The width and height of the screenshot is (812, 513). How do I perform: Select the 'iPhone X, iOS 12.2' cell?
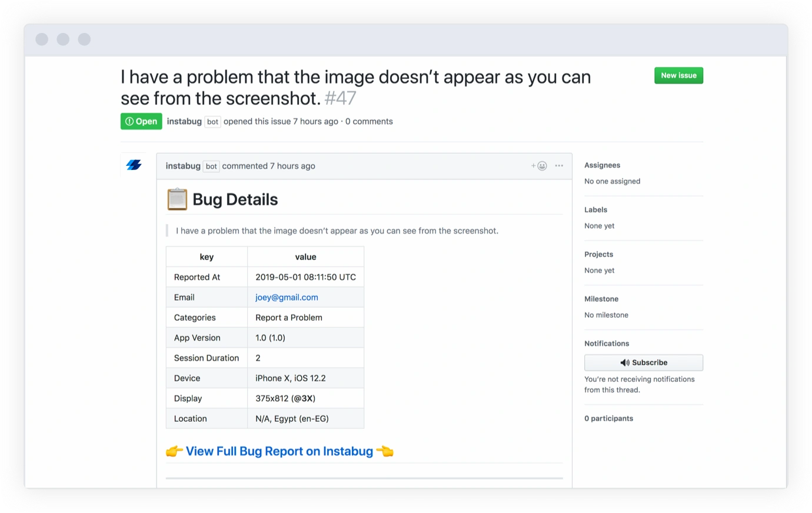pos(305,378)
